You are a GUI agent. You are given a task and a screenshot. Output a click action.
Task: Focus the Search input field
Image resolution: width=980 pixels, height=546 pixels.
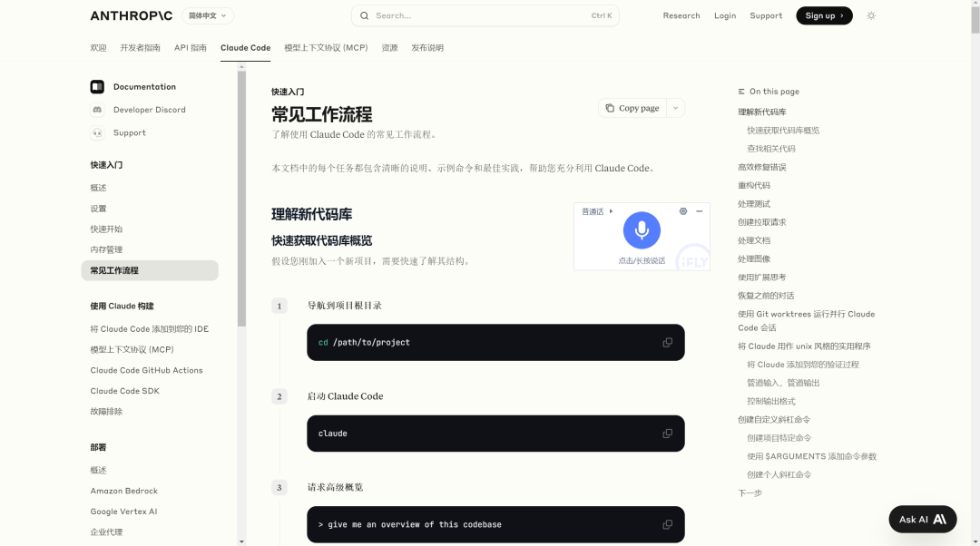pyautogui.click(x=485, y=15)
